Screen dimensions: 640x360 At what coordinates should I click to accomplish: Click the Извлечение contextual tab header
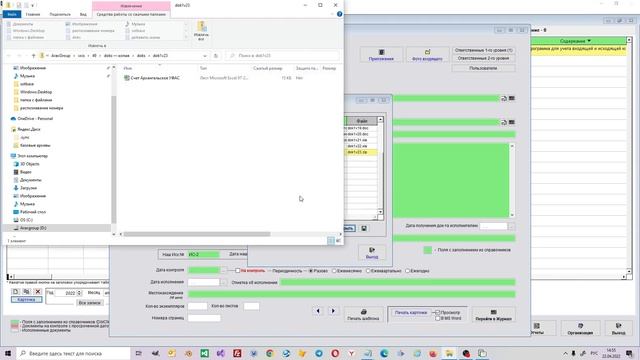coord(131,6)
